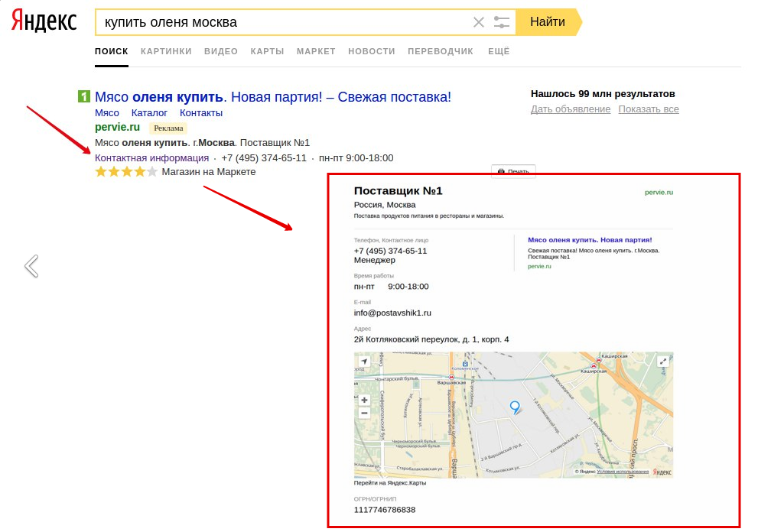The width and height of the screenshot is (758, 532).
Task: Click the blue location pin on the map
Action: (x=516, y=407)
